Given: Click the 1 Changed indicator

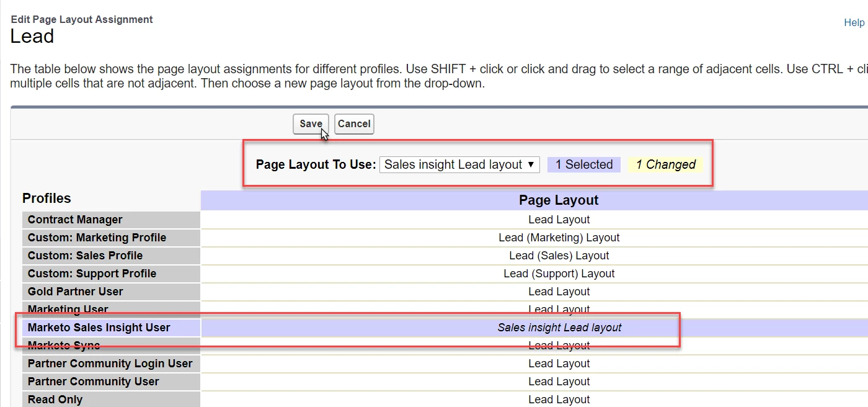Looking at the screenshot, I should (665, 164).
